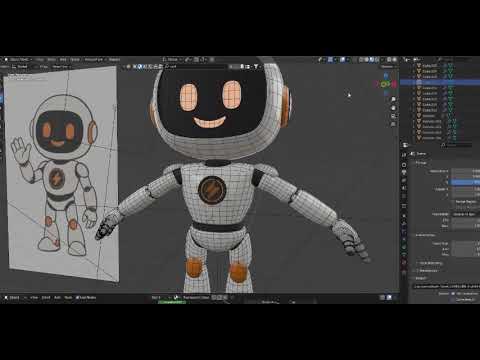Toggle the viewport overlays button
This screenshot has width=480, height=360.
tap(343, 60)
